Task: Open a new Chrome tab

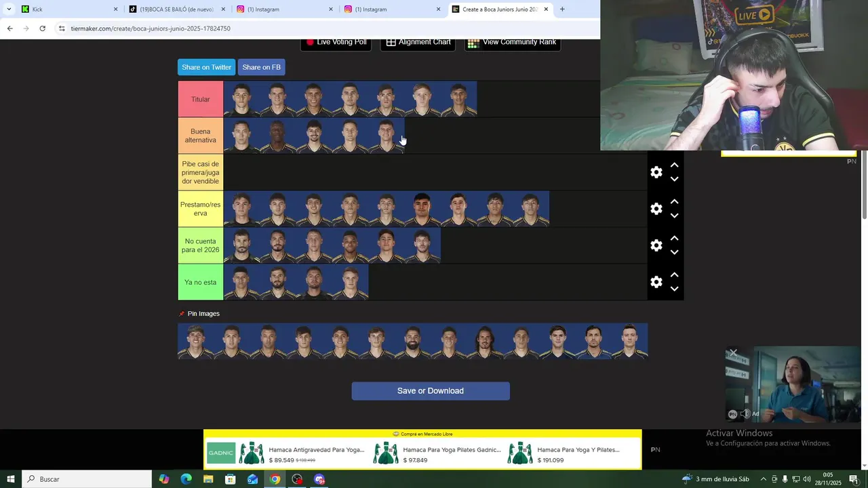Action: click(x=562, y=9)
